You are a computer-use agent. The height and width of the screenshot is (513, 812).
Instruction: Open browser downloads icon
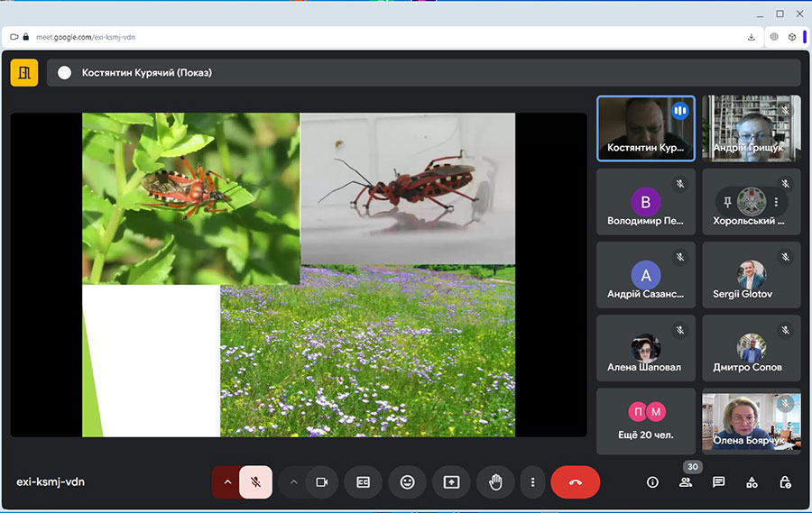752,37
